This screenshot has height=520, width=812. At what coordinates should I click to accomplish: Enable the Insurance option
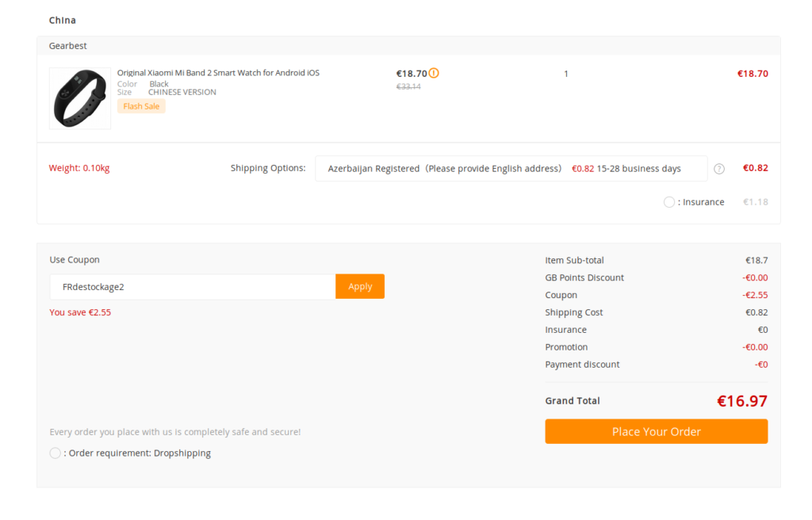669,202
